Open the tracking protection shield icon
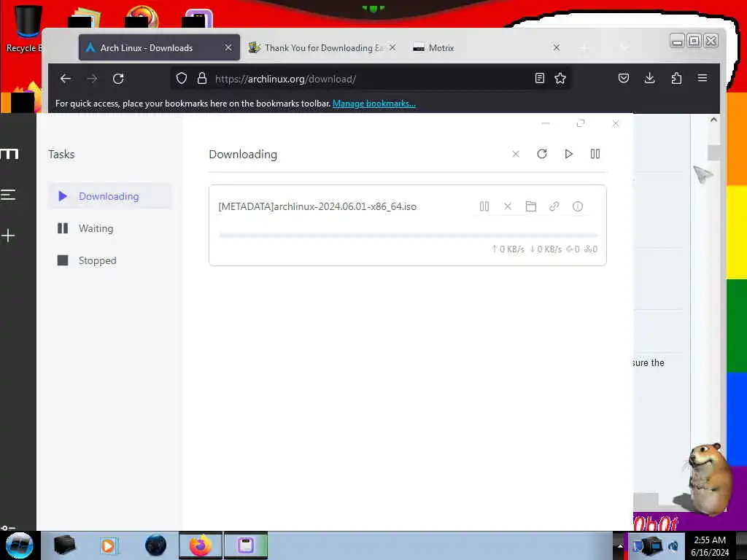The image size is (747, 560). (x=182, y=79)
